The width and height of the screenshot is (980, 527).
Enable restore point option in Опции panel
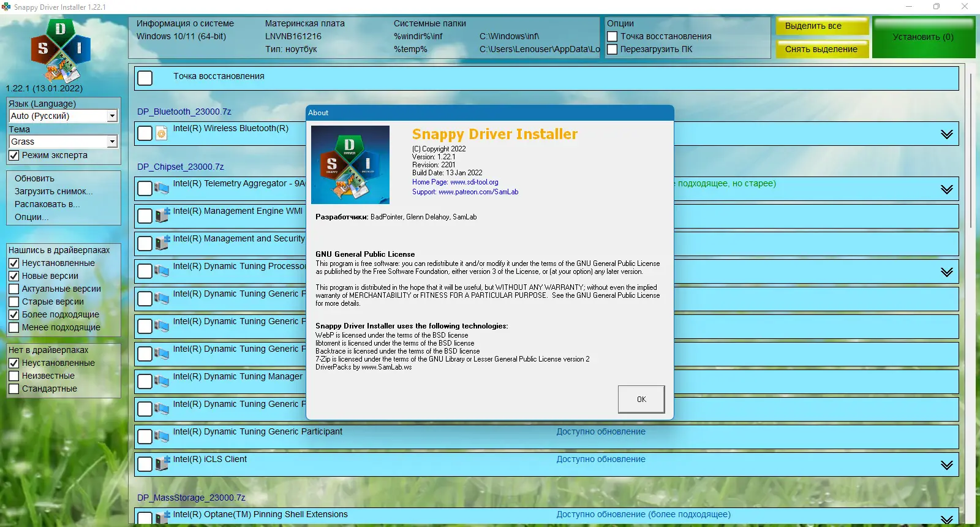612,36
